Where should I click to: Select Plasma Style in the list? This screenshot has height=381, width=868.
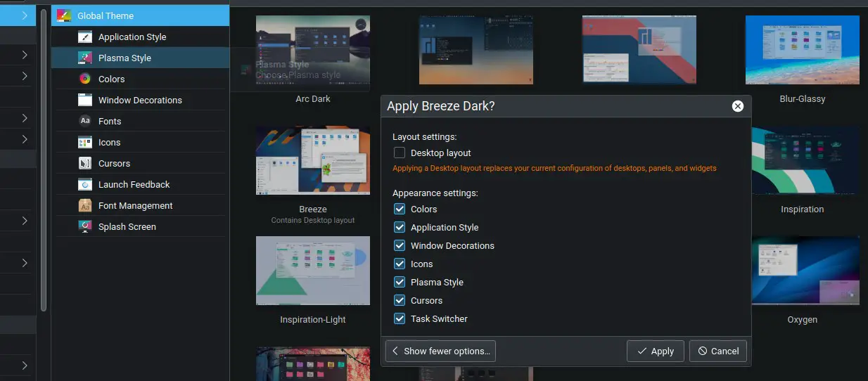coord(141,58)
